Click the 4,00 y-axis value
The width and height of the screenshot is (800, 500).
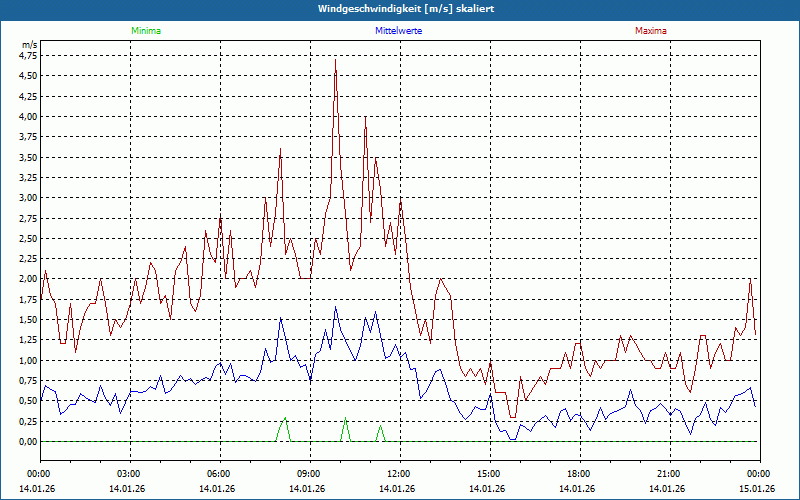coord(29,117)
